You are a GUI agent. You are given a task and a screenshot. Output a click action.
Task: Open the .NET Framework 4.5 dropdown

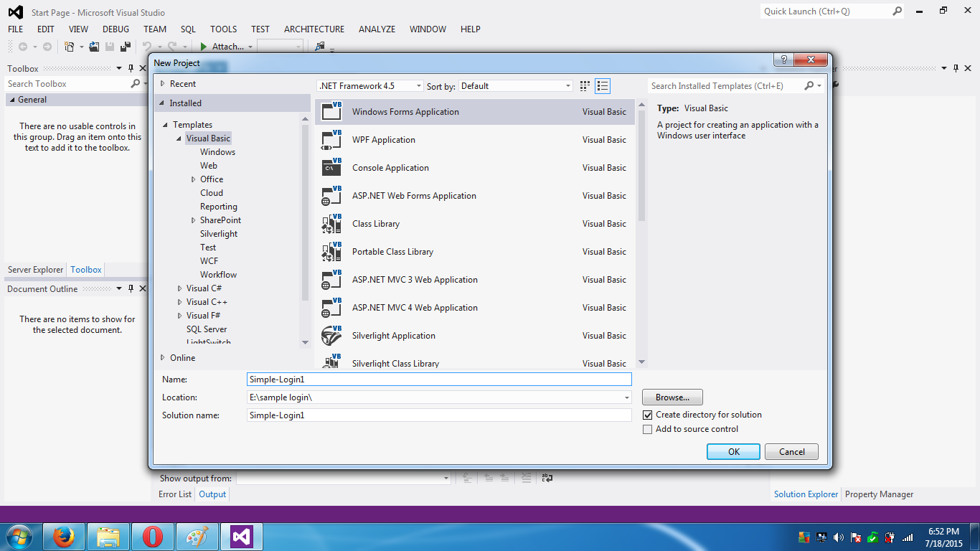click(369, 85)
